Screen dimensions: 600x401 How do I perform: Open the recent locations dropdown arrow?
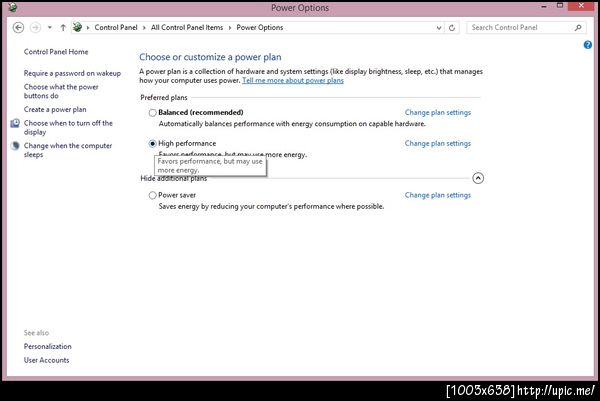click(50, 28)
